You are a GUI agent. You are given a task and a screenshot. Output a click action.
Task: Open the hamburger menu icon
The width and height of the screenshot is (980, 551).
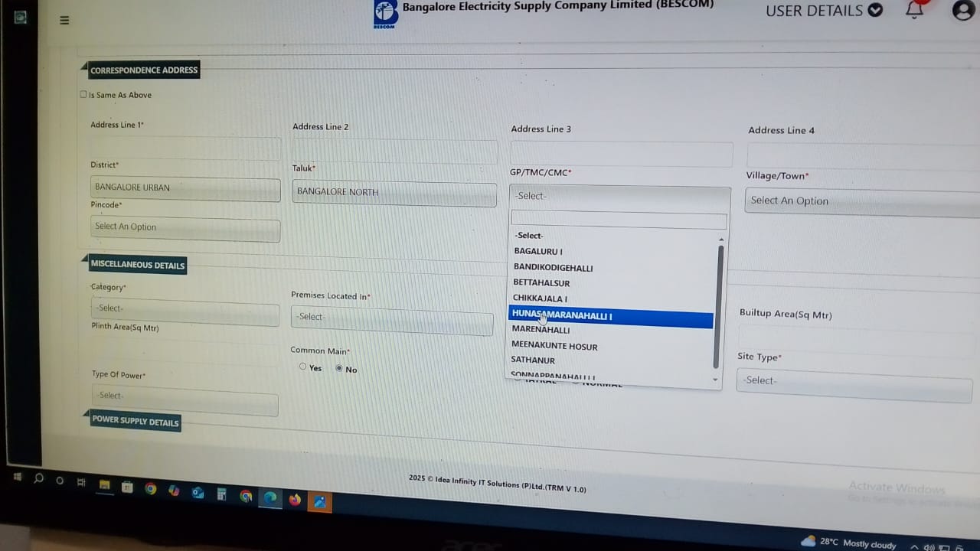click(64, 21)
